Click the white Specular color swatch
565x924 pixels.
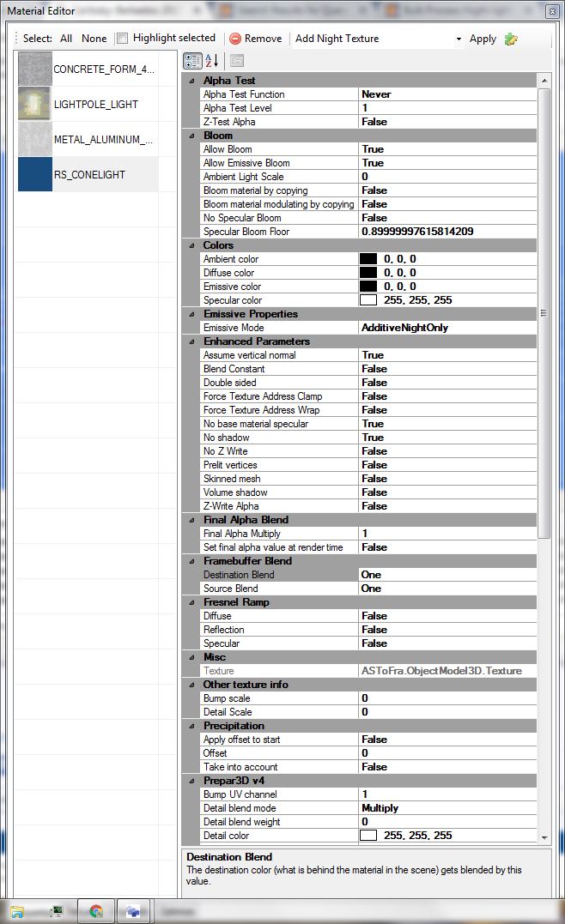coord(368,300)
